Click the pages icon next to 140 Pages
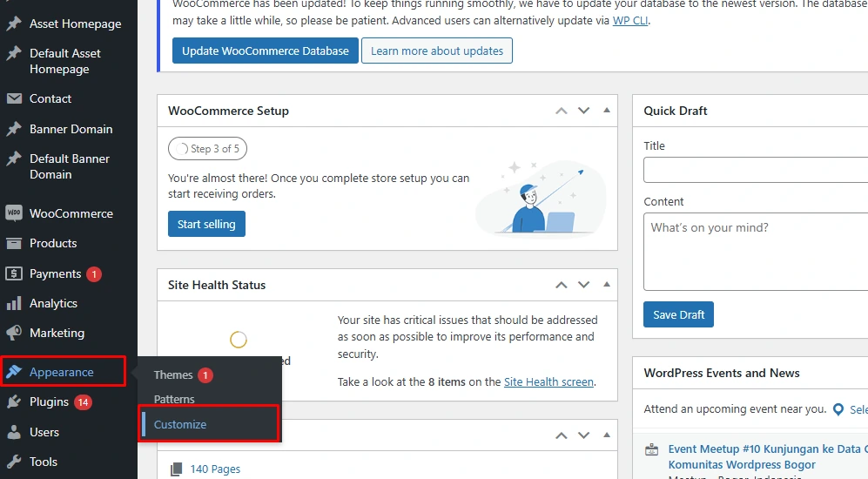Viewport: 868px width, 479px height. (176, 469)
